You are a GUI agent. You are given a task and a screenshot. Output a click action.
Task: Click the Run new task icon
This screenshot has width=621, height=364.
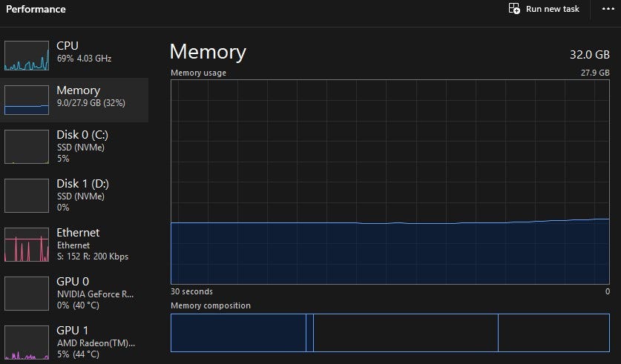[514, 9]
